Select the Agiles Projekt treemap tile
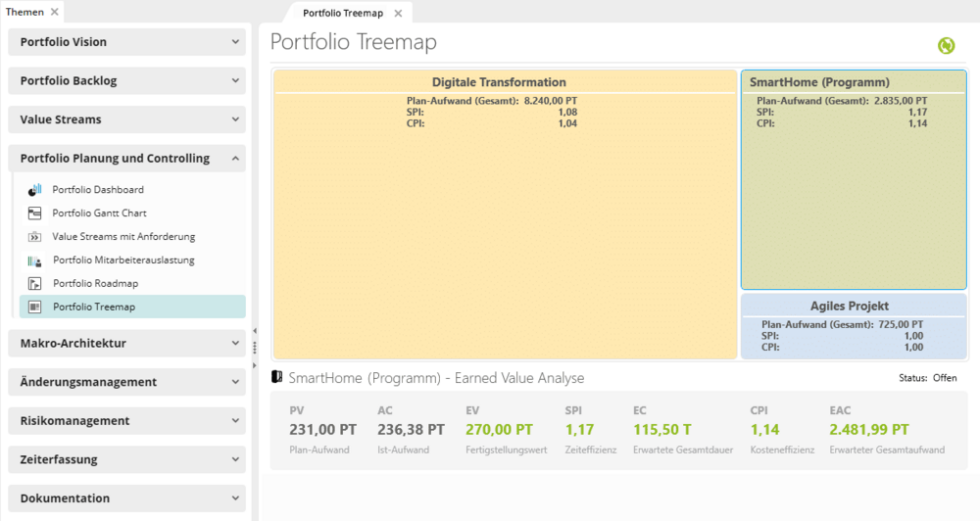 tap(854, 326)
